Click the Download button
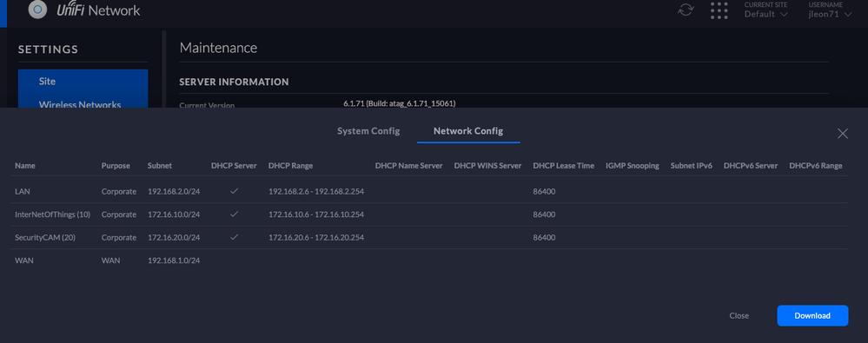Image resolution: width=868 pixels, height=343 pixels. 812,316
